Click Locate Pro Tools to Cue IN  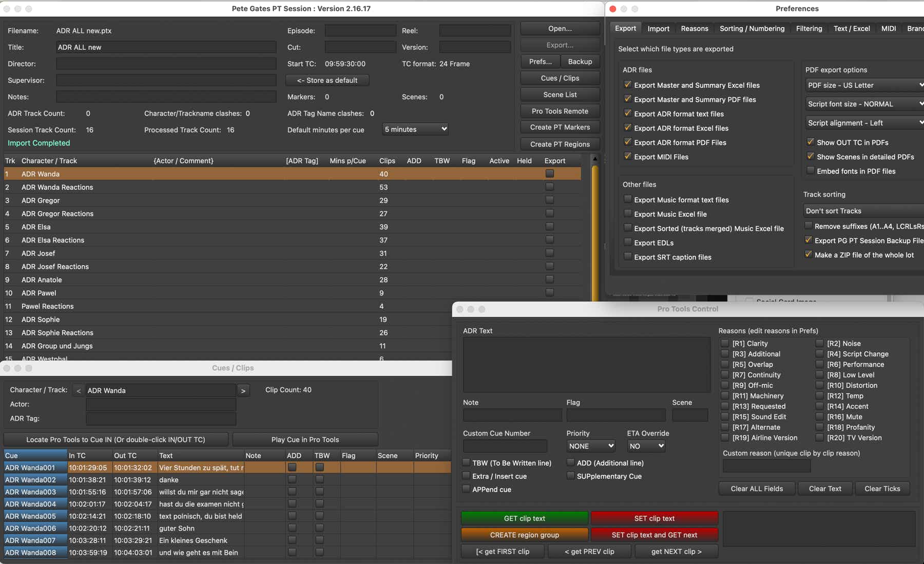click(116, 440)
